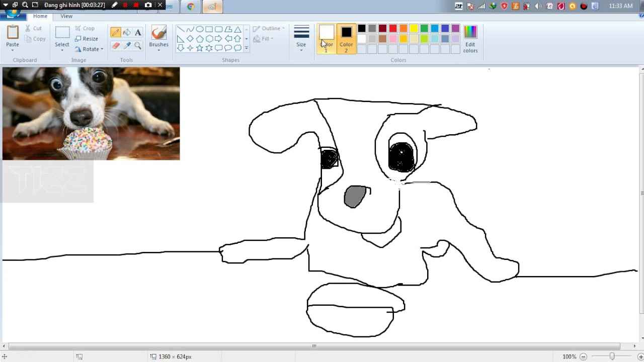Click the zoom in plus button
The height and width of the screenshot is (362, 644).
[x=640, y=356]
